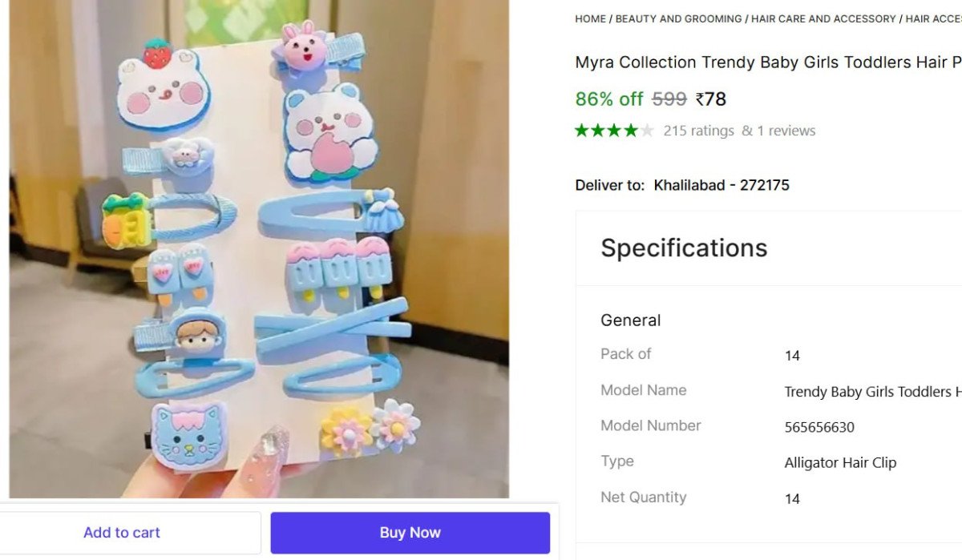This screenshot has width=962, height=560.
Task: Open the HOME breadcrumb link
Action: tap(590, 18)
